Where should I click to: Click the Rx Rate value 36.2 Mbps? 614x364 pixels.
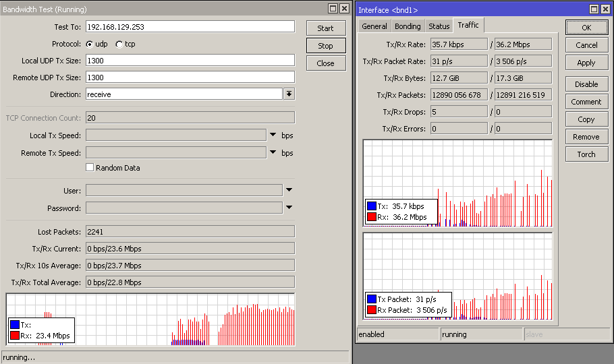(x=523, y=44)
